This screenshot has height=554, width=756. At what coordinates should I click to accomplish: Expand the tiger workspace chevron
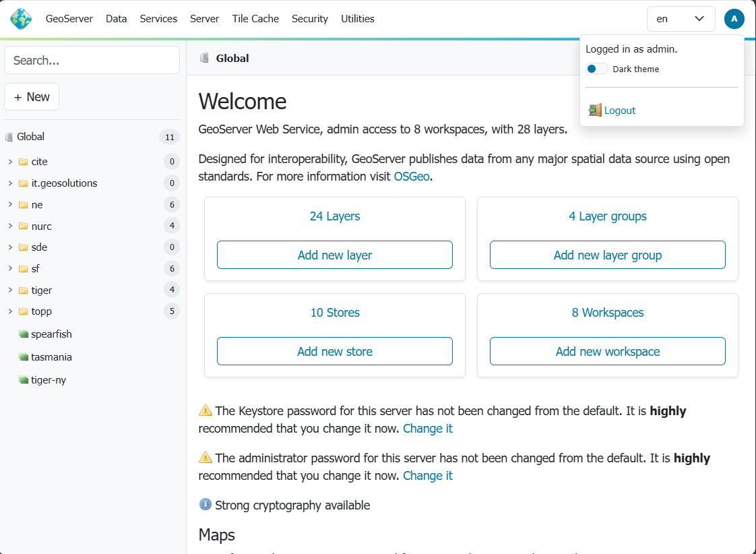pos(10,290)
